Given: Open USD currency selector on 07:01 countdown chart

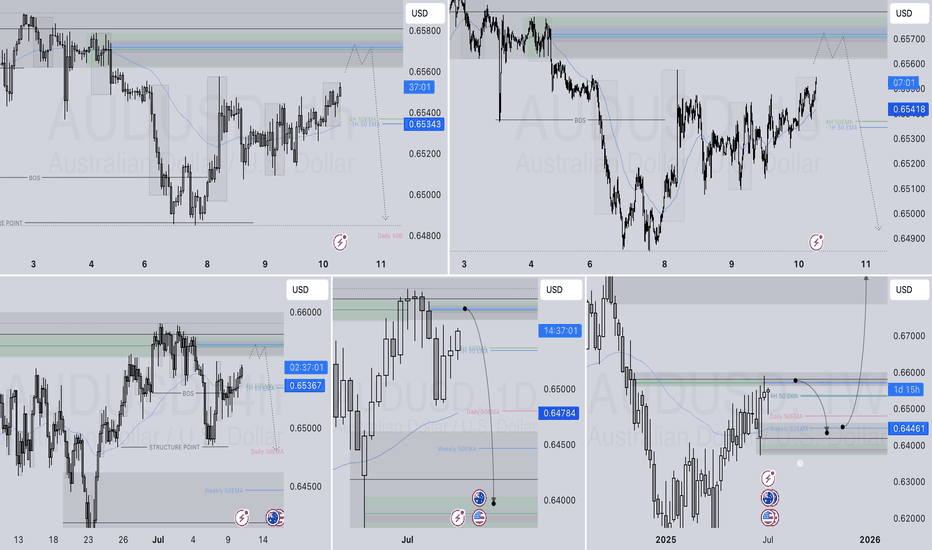Looking at the screenshot, I should [x=909, y=13].
